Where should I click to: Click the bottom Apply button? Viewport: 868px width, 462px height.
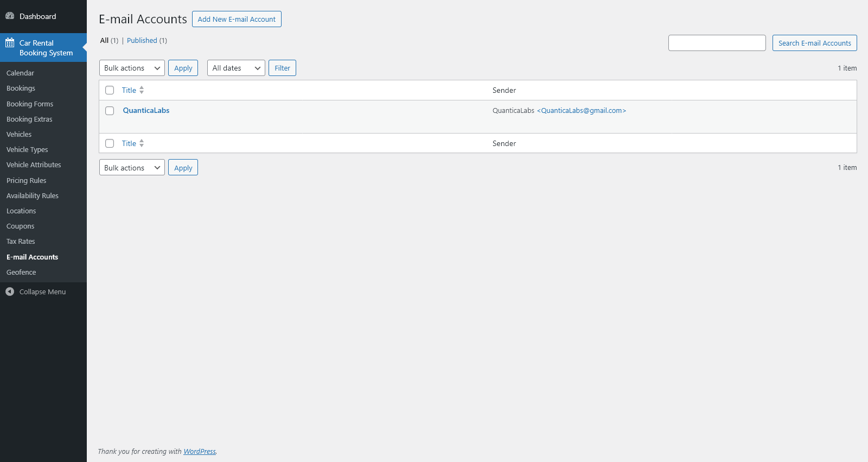click(183, 168)
